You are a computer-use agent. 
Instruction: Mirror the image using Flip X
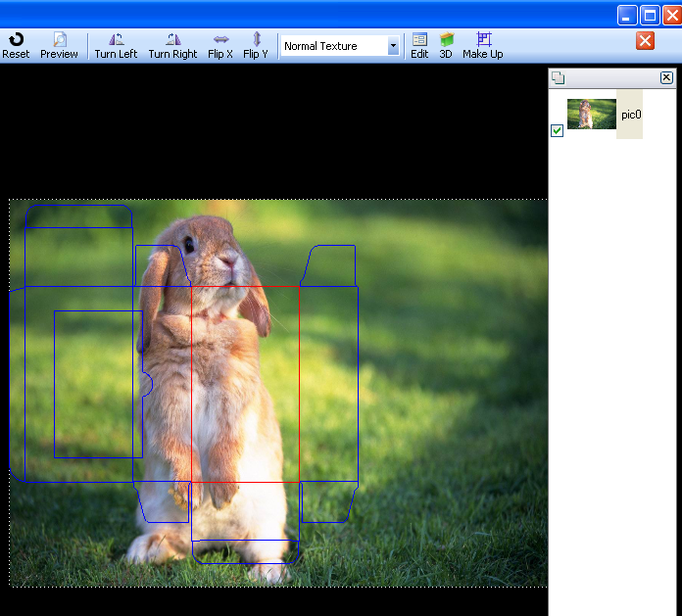tap(220, 45)
